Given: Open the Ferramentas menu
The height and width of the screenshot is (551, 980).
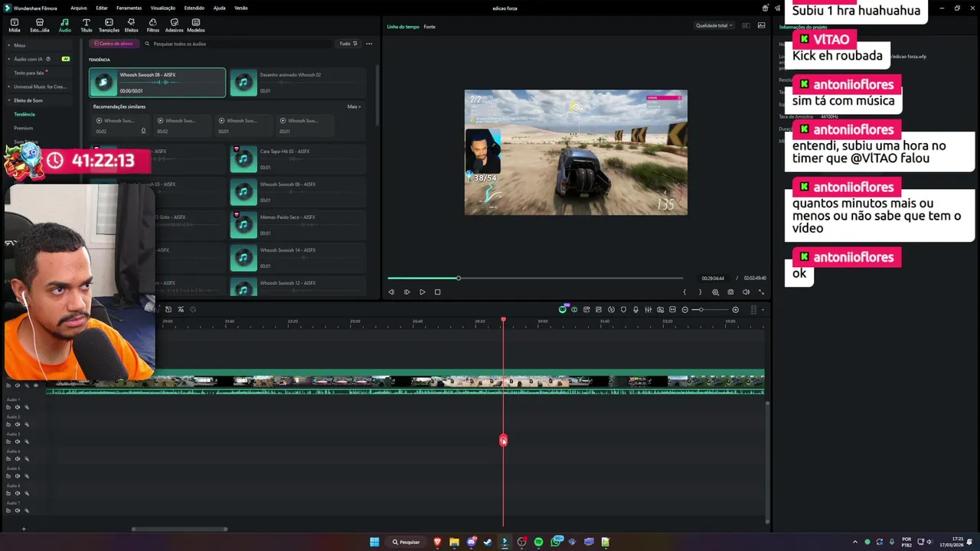Looking at the screenshot, I should (x=129, y=8).
